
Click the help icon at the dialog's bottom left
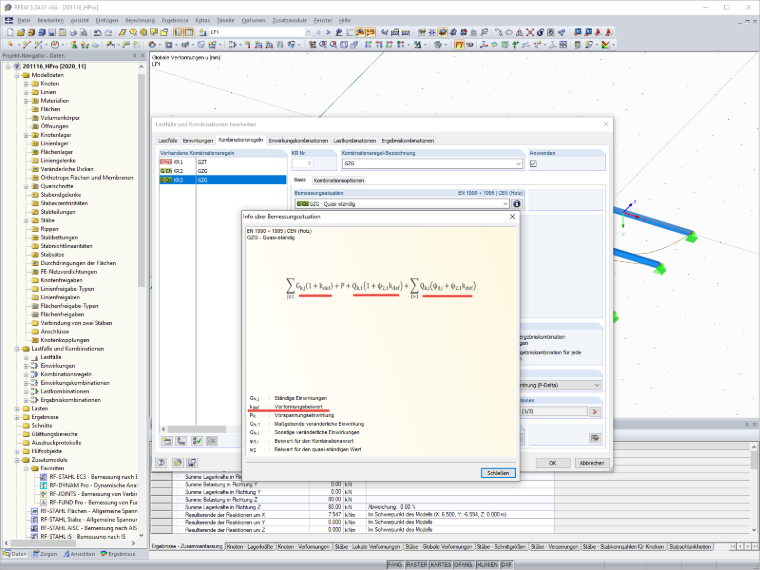point(161,463)
